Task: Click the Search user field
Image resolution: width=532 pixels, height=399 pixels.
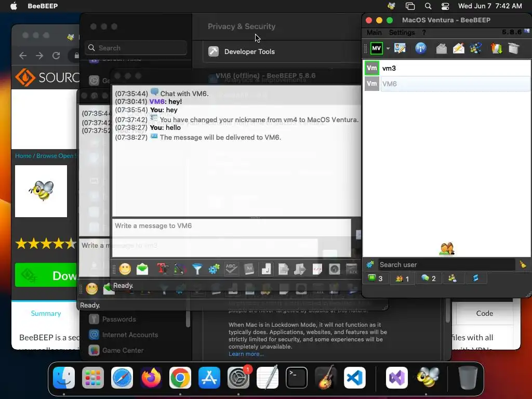Action: [x=446, y=264]
